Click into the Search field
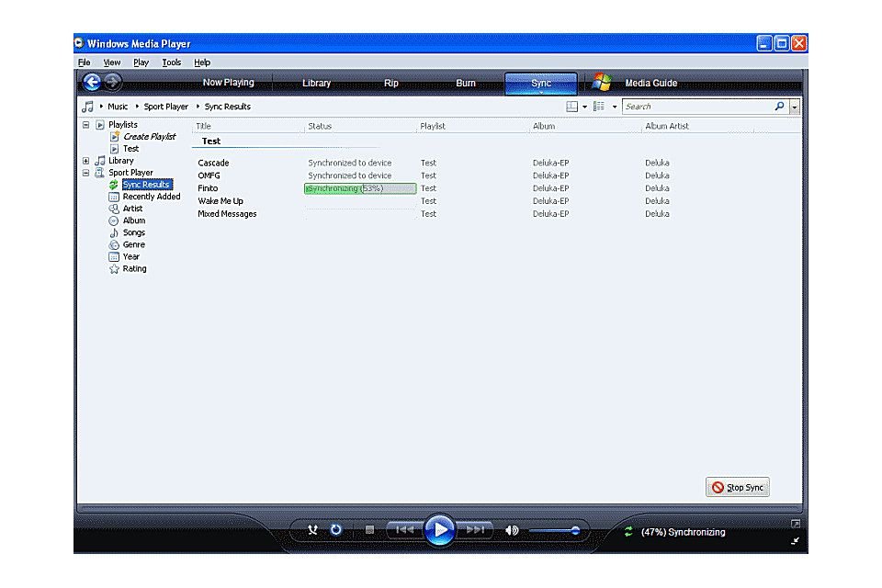This screenshot has height=588, width=882. pyautogui.click(x=698, y=107)
